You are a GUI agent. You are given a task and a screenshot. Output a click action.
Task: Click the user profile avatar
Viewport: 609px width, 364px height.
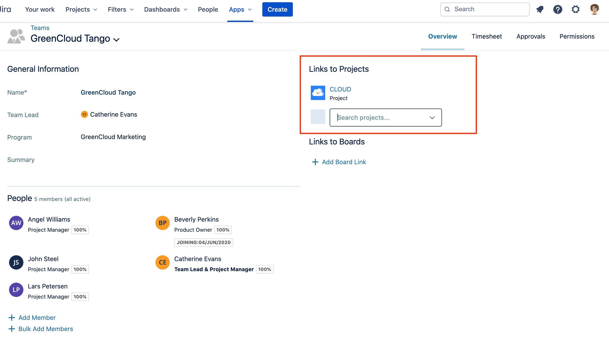(594, 9)
